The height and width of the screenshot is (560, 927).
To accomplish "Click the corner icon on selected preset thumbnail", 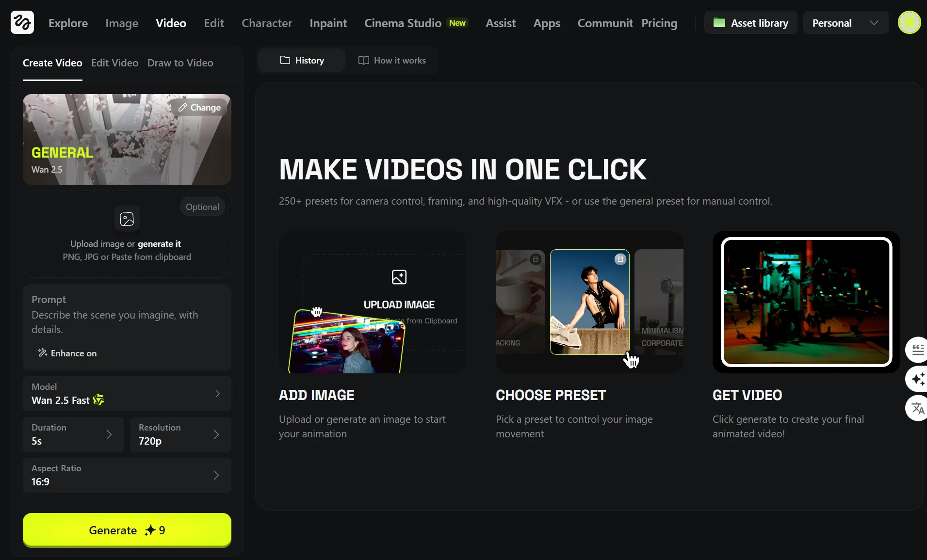I will (x=620, y=259).
